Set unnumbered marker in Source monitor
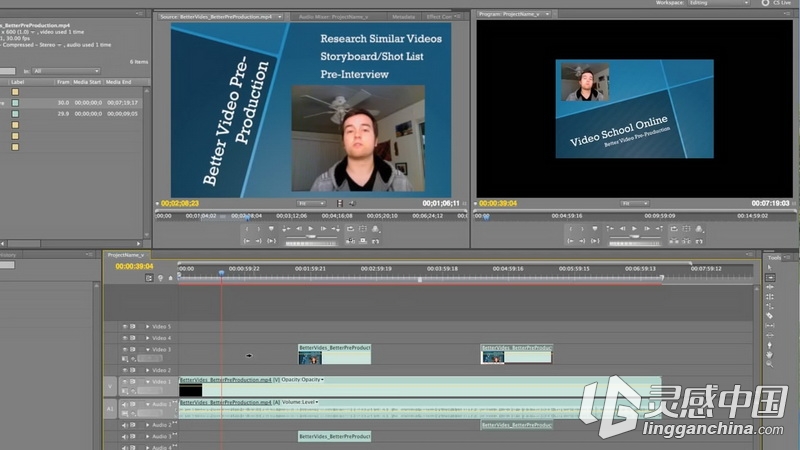Screen dimensions: 800x450 [271, 229]
